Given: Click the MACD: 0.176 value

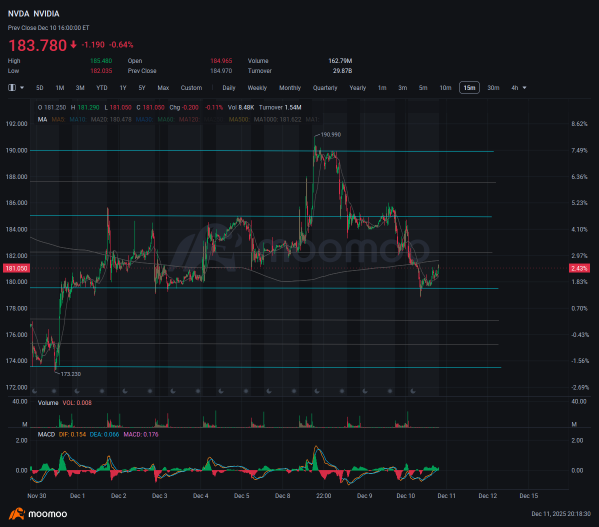Looking at the screenshot, I should pos(141,435).
